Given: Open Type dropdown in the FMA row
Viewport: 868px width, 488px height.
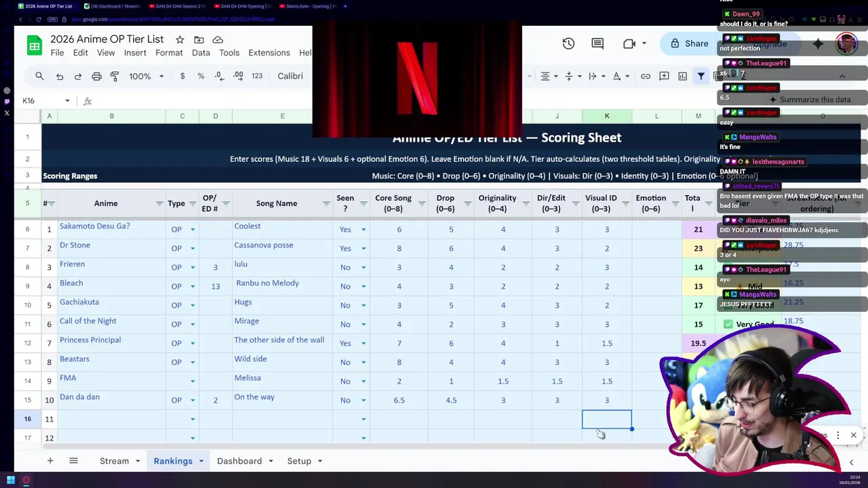Looking at the screenshot, I should (x=193, y=382).
